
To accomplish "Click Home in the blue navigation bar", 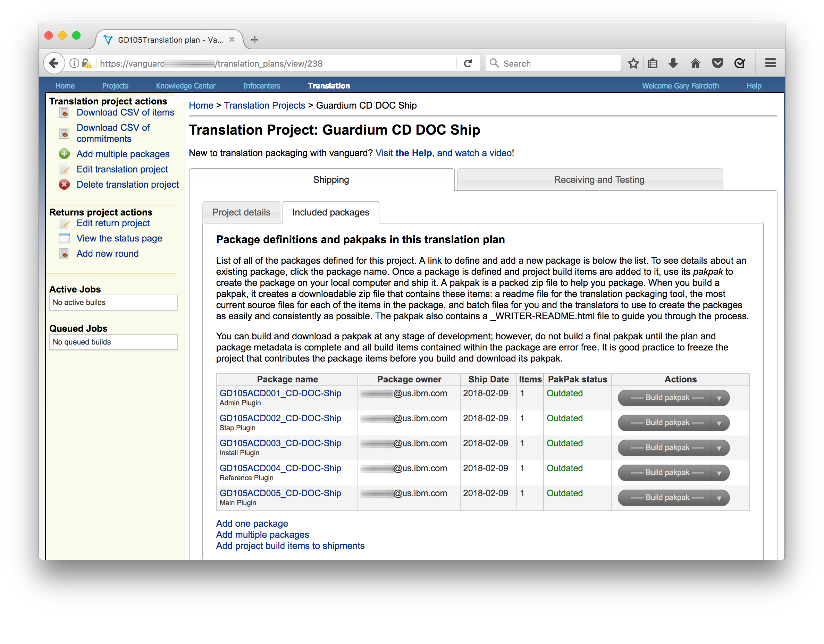I will point(65,86).
